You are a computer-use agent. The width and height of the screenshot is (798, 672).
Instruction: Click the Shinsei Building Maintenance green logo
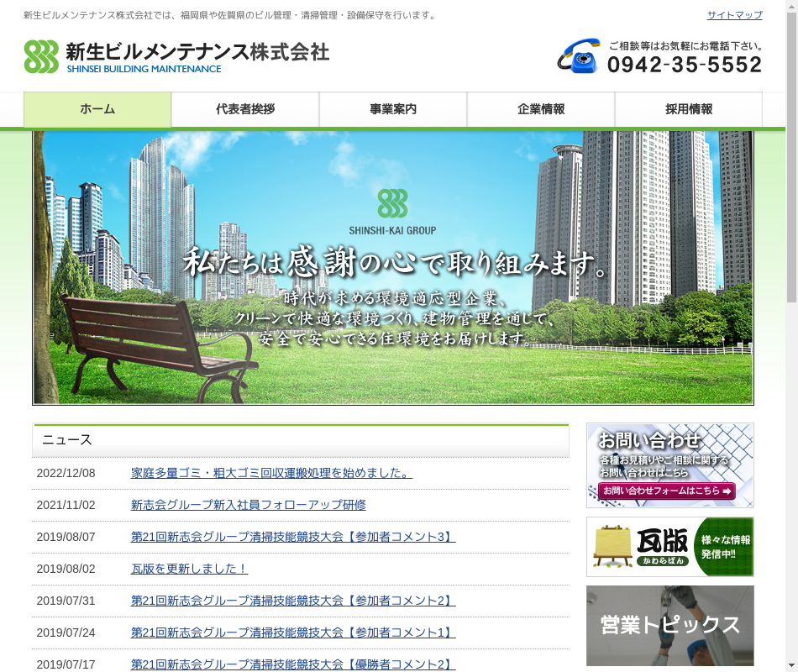pyautogui.click(x=41, y=56)
